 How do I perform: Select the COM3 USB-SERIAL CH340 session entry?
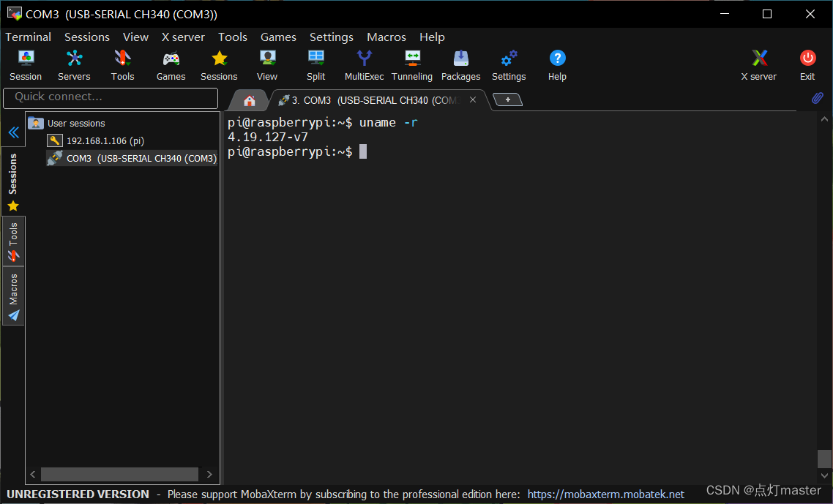pyautogui.click(x=132, y=158)
